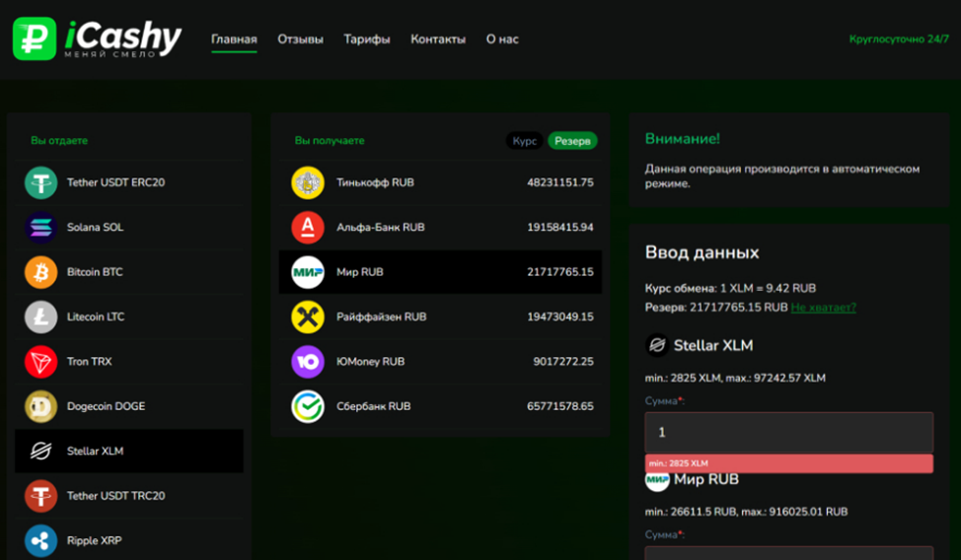Image resolution: width=961 pixels, height=560 pixels.
Task: Select the Litecoin LTC icon
Action: [41, 317]
